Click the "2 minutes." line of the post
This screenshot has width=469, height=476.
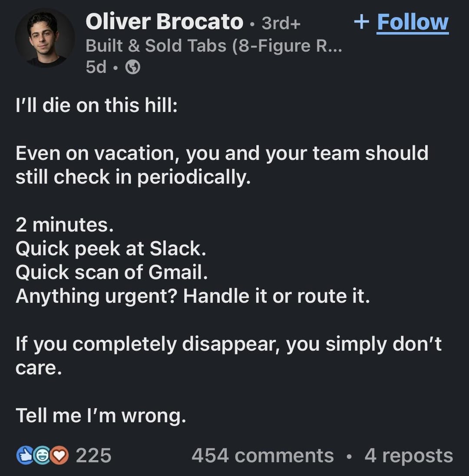click(64, 224)
